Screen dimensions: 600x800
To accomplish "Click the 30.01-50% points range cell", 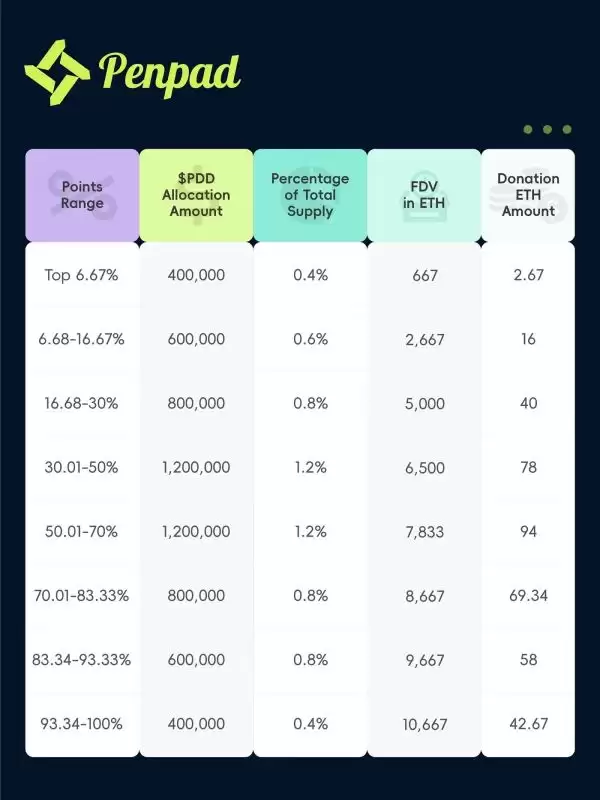I will tap(82, 467).
